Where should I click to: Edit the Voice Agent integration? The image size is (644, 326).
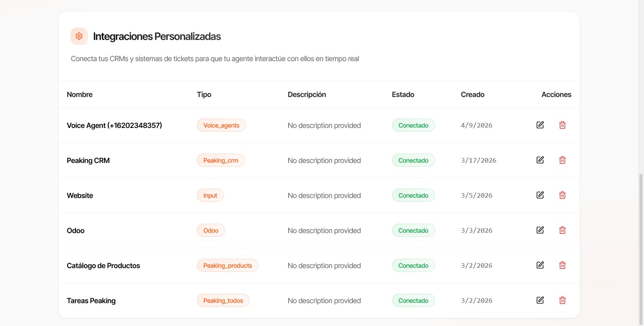[x=540, y=125]
